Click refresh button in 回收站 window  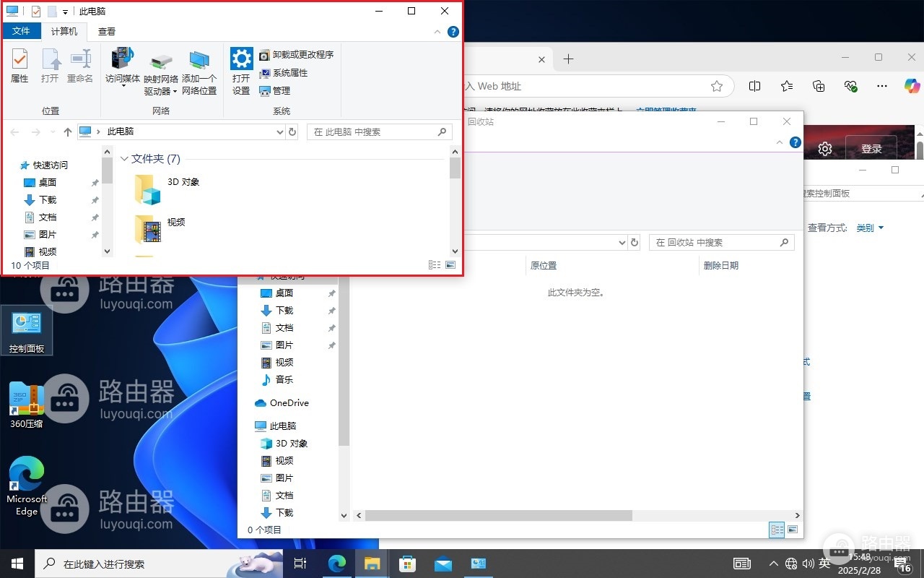click(635, 243)
